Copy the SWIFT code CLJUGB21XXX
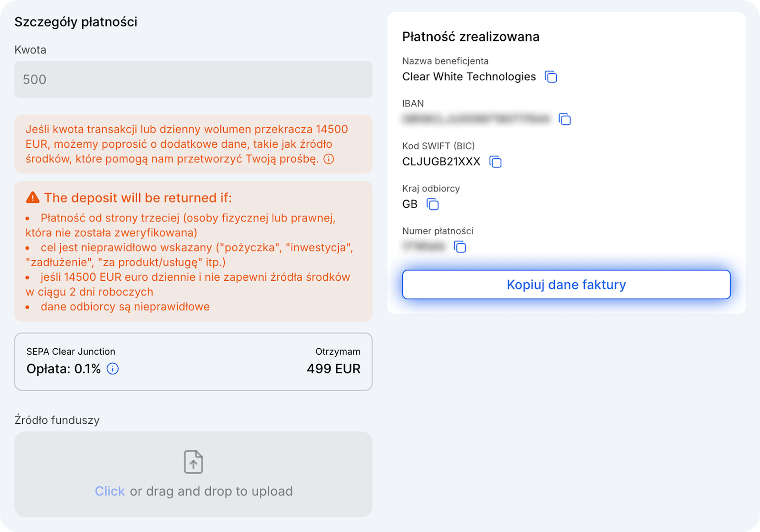Viewport: 760px width, 532px height. [x=495, y=161]
